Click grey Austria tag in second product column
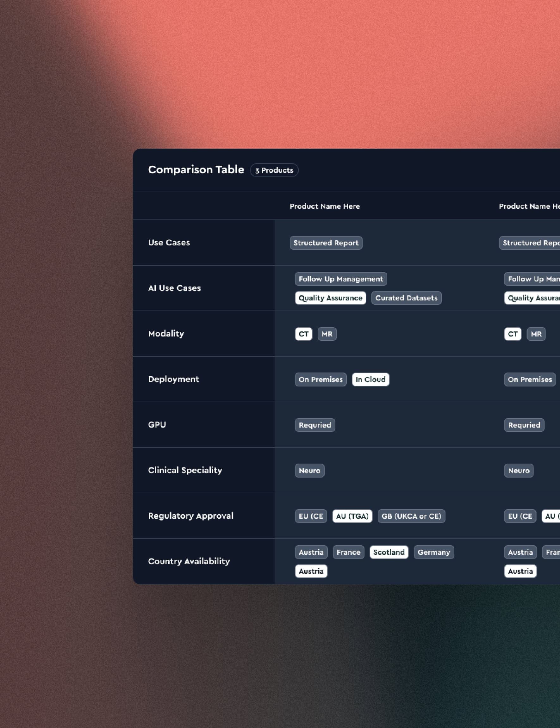 click(x=520, y=552)
